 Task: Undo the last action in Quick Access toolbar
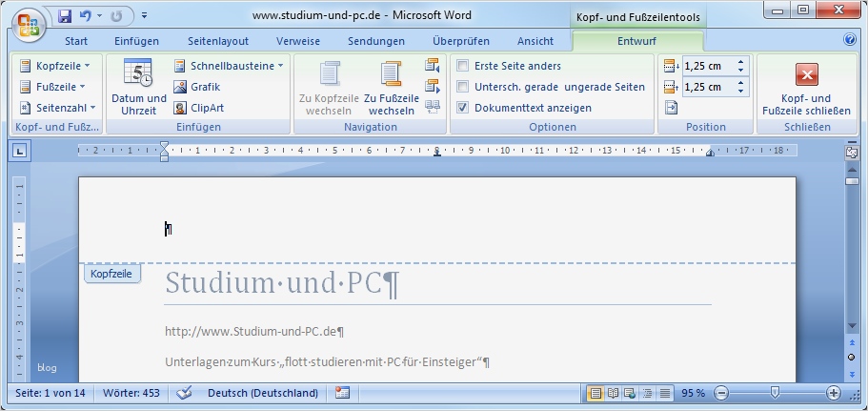pos(85,16)
